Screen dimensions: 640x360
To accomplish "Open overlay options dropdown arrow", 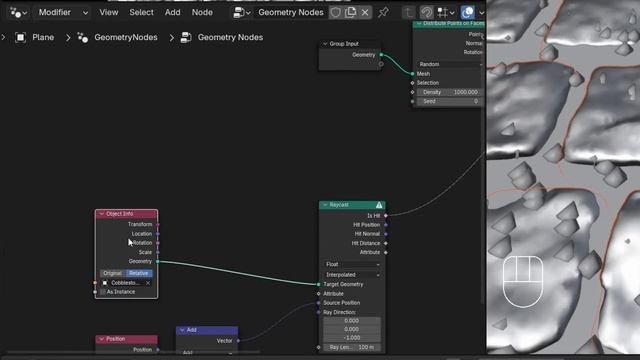I will [x=481, y=13].
